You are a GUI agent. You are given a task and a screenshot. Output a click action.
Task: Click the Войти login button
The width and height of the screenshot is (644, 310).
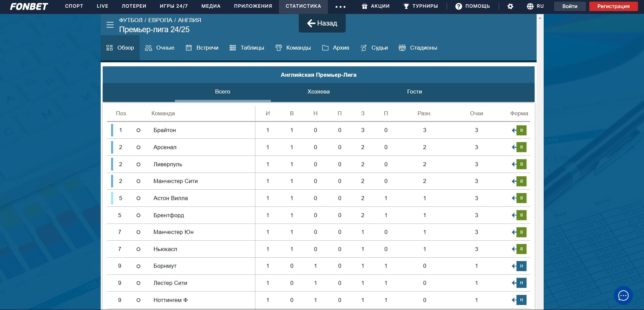pos(570,6)
